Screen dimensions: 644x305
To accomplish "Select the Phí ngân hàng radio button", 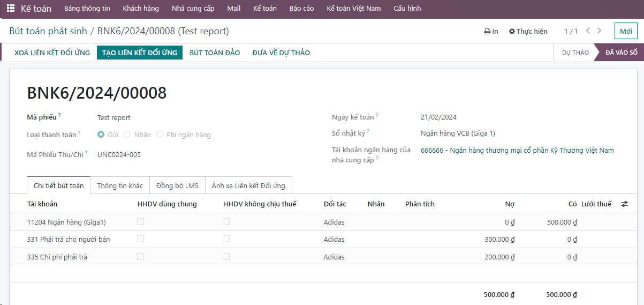I will (160, 135).
